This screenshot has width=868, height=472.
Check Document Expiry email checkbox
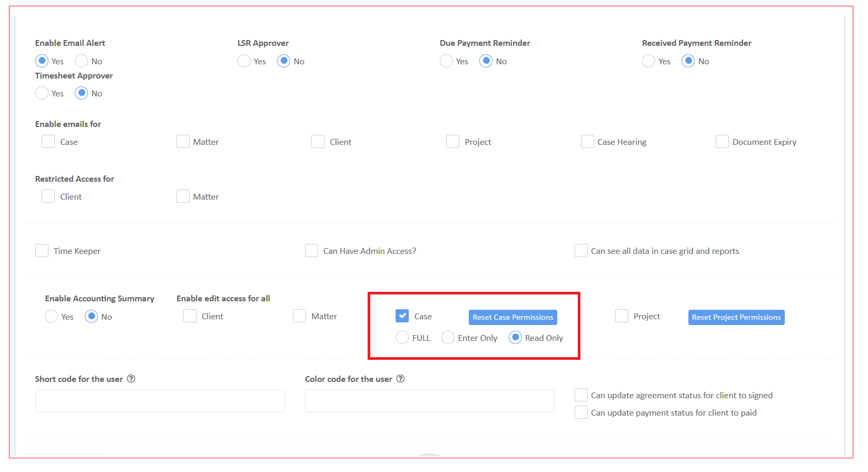coord(723,142)
